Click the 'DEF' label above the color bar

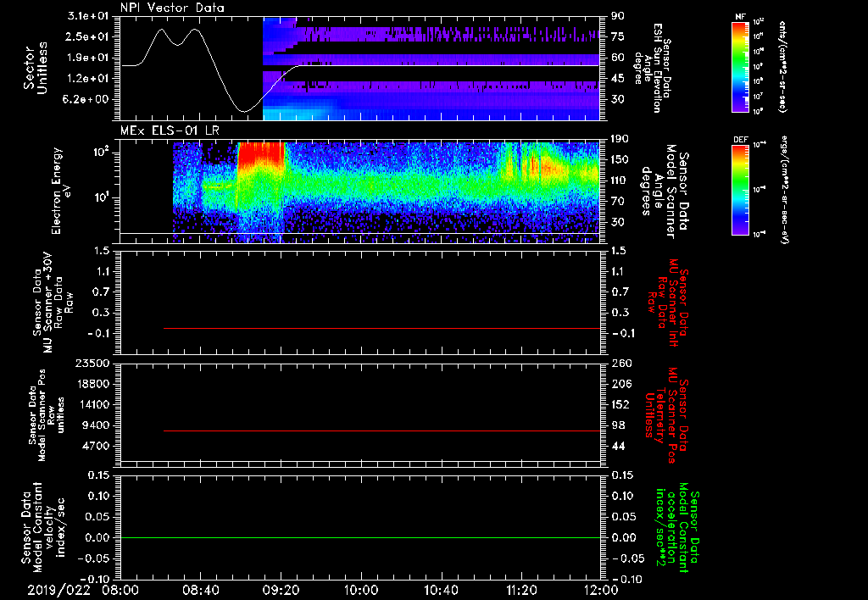[741, 140]
